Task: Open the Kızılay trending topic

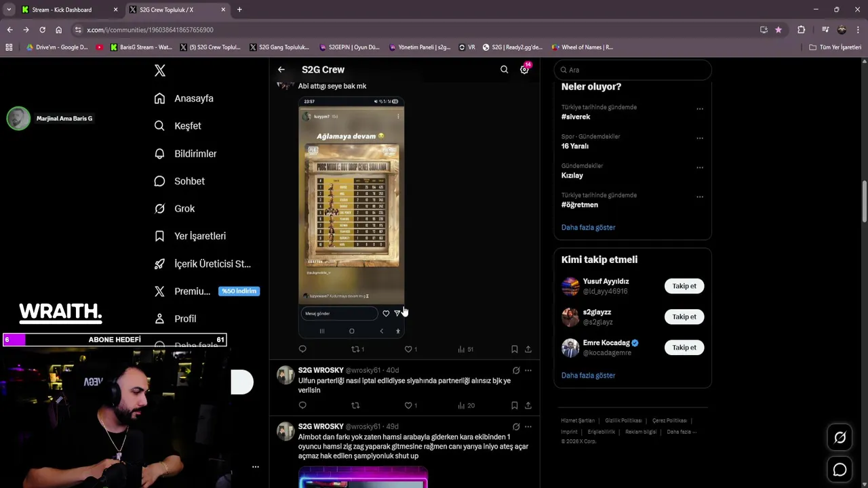Action: 572,176
